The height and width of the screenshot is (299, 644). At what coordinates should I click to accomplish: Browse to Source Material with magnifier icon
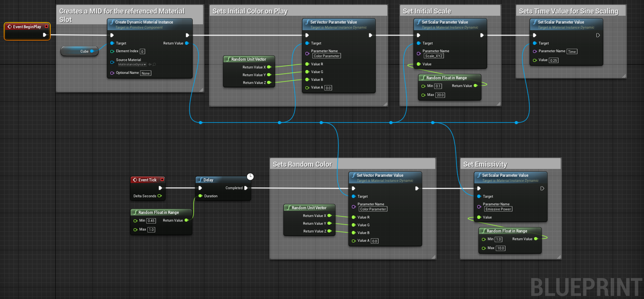154,64
